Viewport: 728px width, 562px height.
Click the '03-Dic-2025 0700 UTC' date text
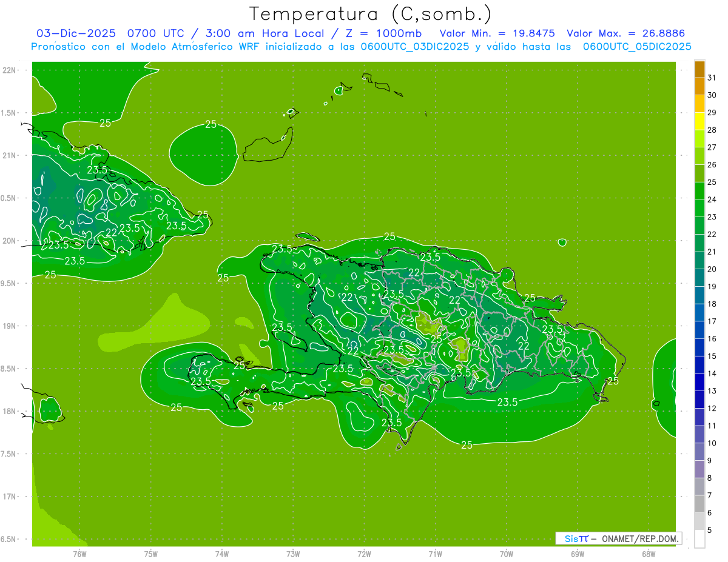110,33
